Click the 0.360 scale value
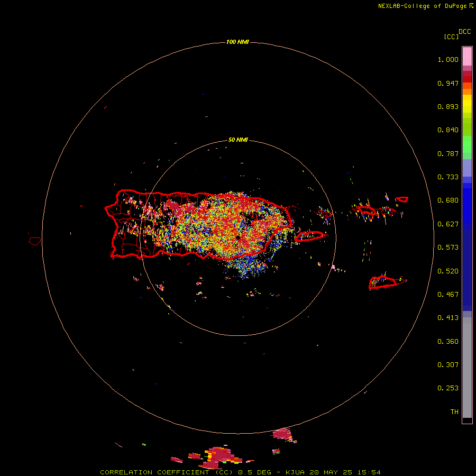 click(448, 342)
